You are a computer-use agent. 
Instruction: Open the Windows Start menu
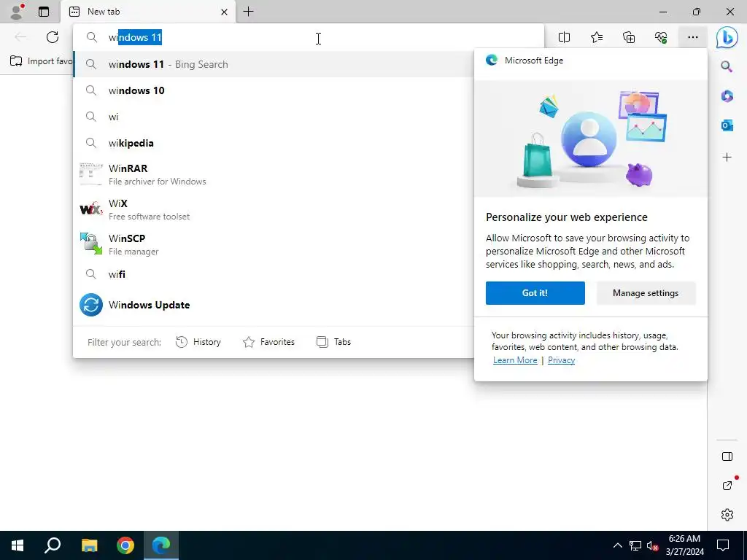pyautogui.click(x=18, y=545)
